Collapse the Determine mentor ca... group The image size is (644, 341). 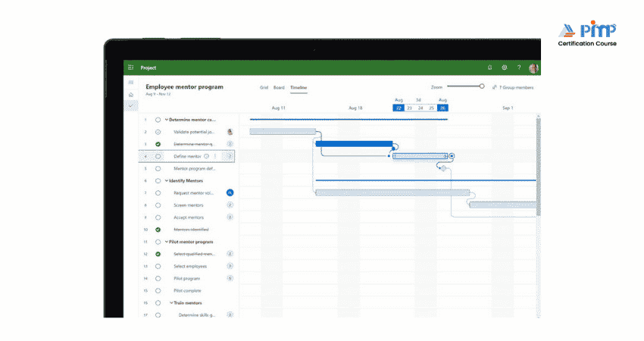pos(167,120)
